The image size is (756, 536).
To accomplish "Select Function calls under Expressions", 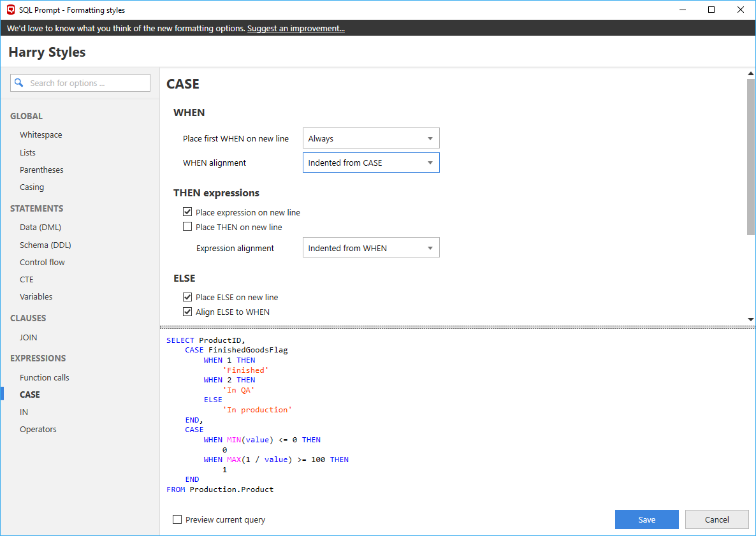I will 44,377.
